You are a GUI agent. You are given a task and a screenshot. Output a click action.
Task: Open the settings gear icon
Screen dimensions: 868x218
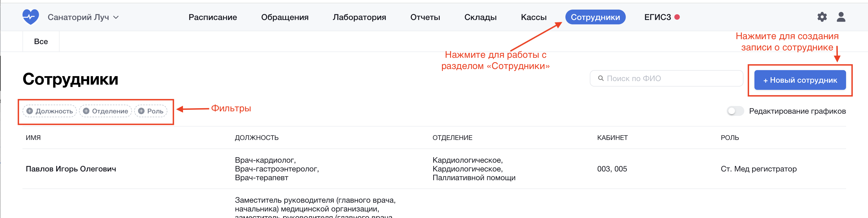click(822, 17)
